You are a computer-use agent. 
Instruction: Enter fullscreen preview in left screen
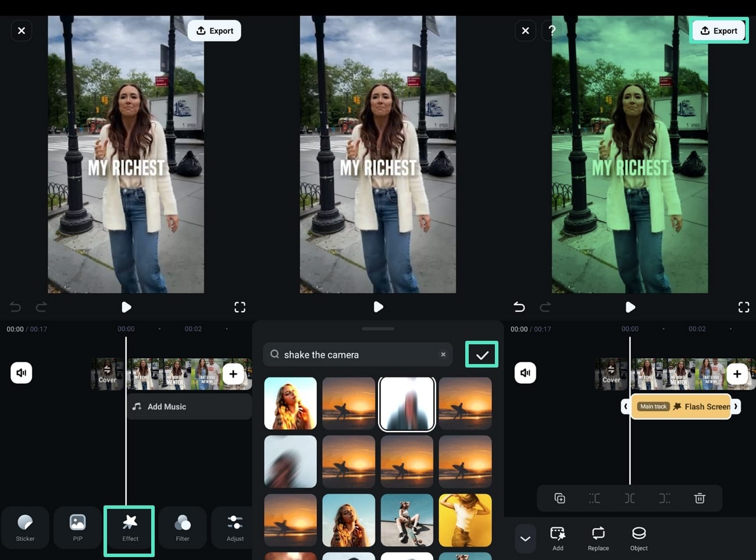click(240, 307)
